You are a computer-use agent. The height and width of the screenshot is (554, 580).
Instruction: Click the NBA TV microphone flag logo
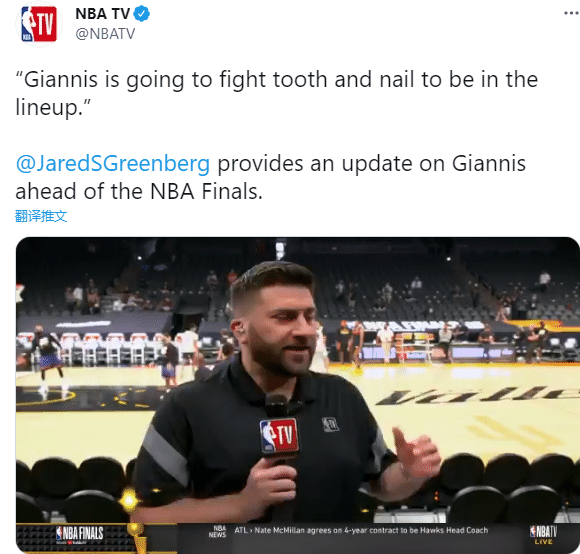click(279, 436)
